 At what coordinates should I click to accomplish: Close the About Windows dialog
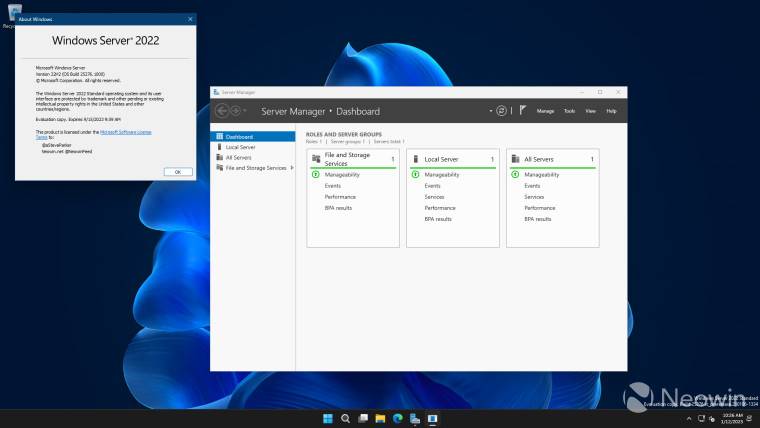coord(190,19)
